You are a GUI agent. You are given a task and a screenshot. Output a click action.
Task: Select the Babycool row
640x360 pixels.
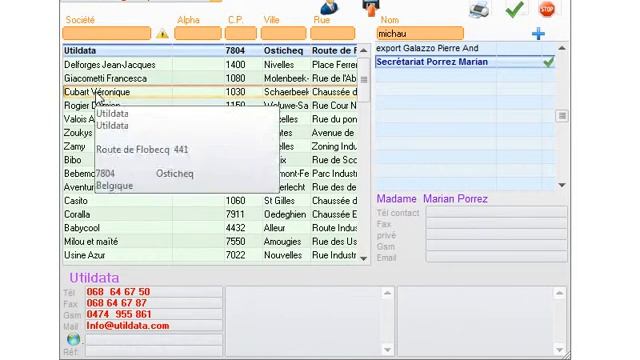coord(210,228)
